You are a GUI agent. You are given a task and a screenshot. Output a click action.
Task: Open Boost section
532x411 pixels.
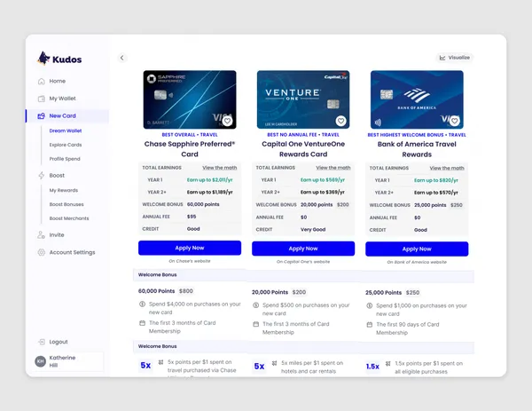tap(57, 175)
